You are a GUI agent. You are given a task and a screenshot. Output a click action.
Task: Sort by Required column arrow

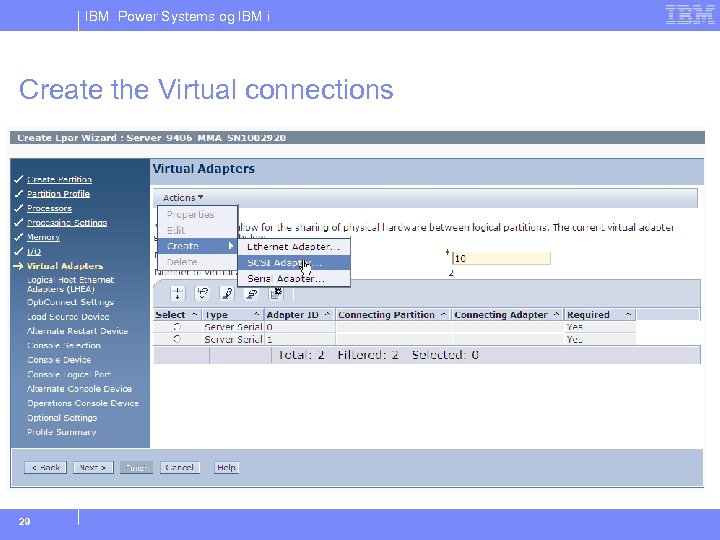tap(629, 314)
